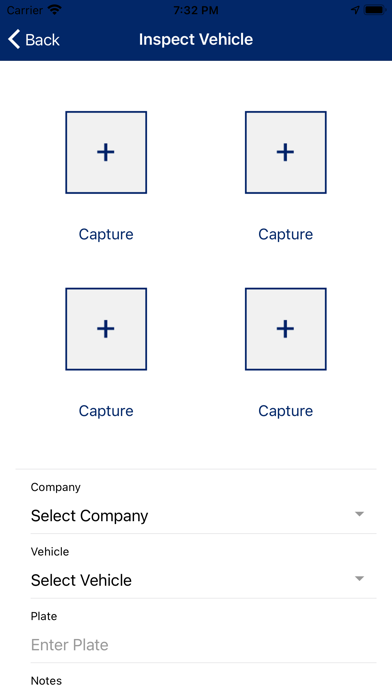
Task: Tap Capture under top-left box
Action: click(106, 234)
